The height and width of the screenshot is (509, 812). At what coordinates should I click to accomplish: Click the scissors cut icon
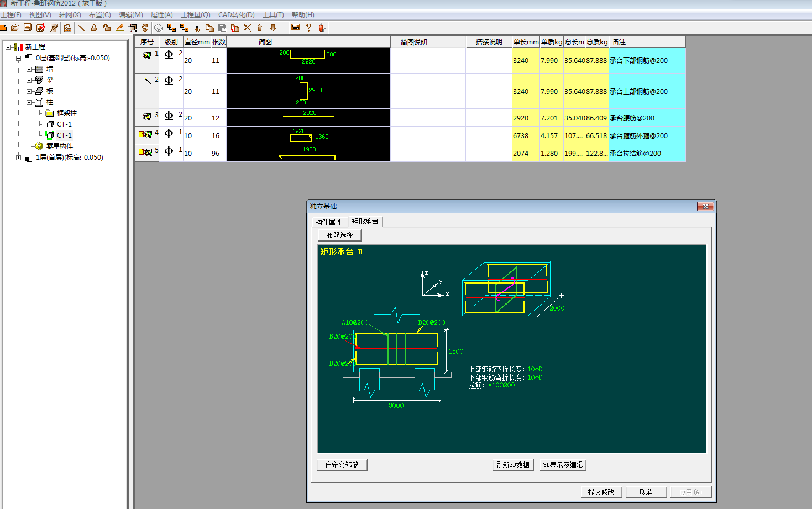[x=197, y=28]
